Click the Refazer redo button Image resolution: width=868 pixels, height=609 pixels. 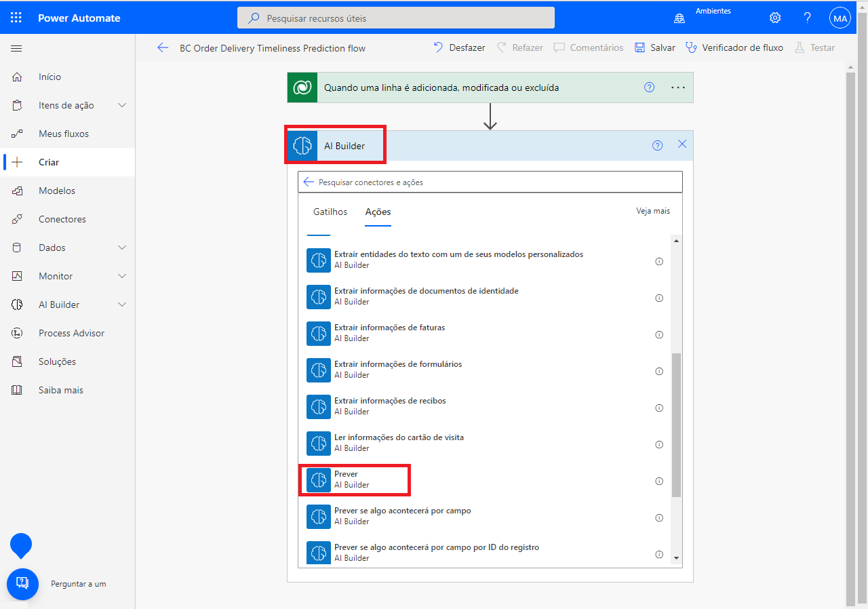click(519, 47)
